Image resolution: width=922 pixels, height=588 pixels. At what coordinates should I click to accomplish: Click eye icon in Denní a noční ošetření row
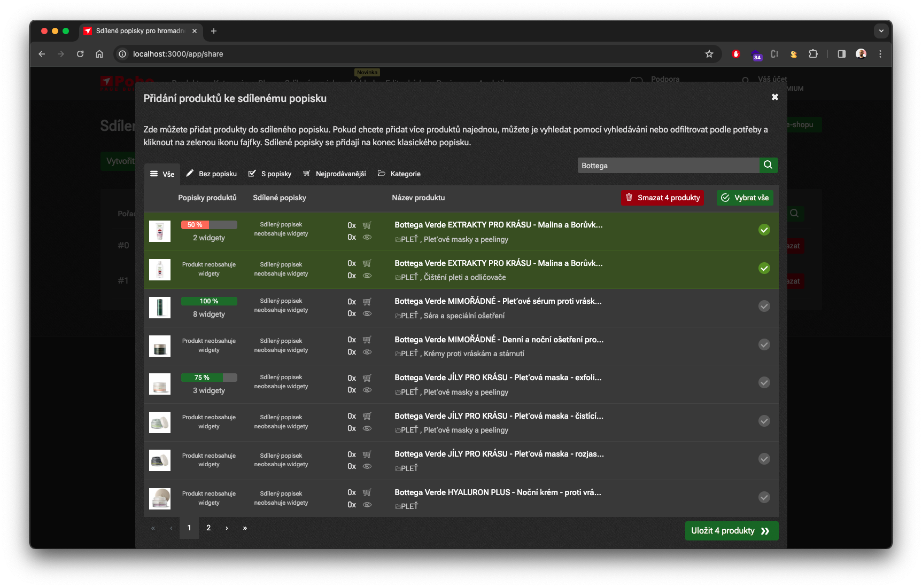click(x=367, y=352)
